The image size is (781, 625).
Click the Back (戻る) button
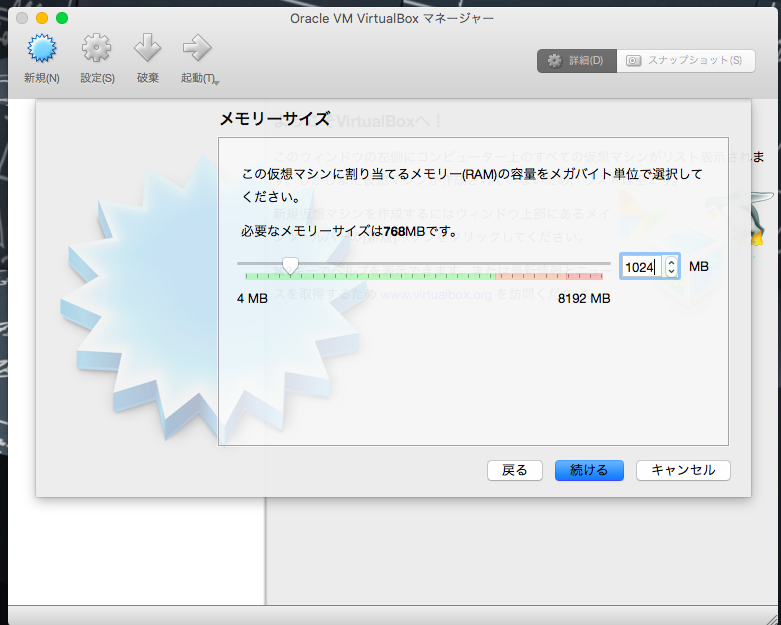515,470
